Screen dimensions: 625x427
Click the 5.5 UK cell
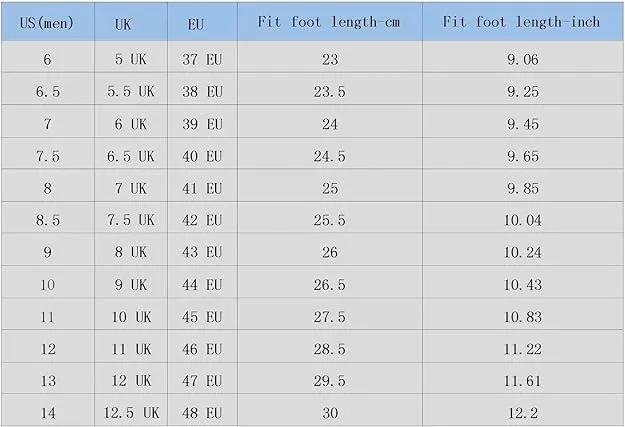click(131, 91)
